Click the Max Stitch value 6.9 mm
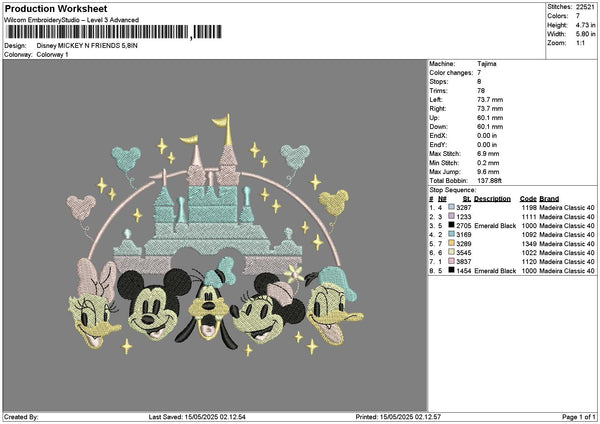The height and width of the screenshot is (424, 600). (488, 154)
